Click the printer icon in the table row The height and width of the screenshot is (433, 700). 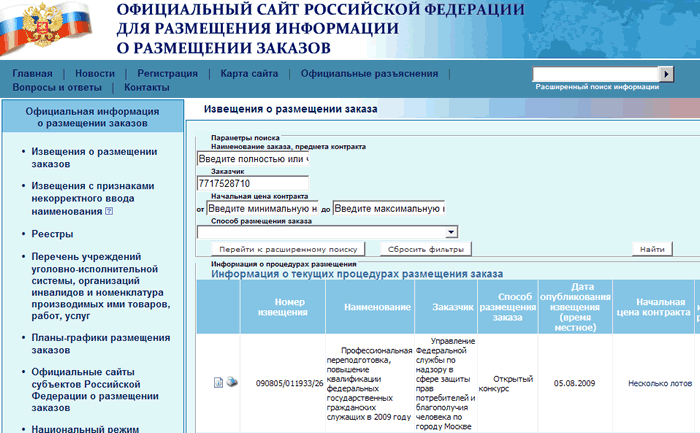(232, 382)
